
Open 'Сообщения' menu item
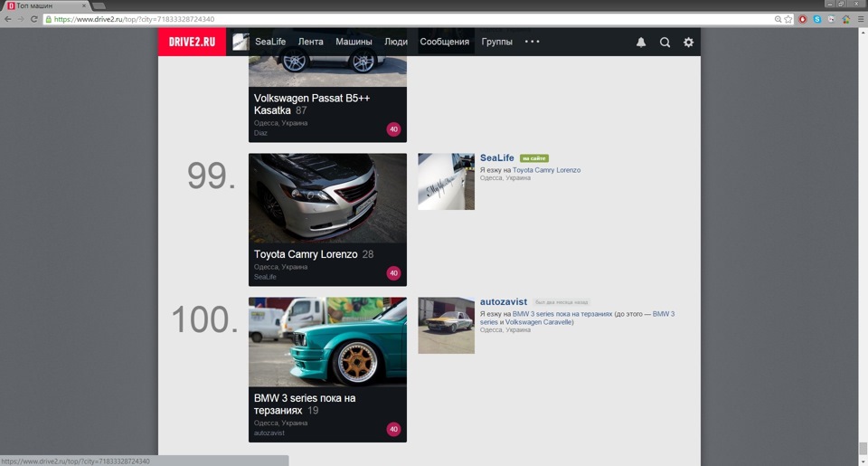[445, 42]
